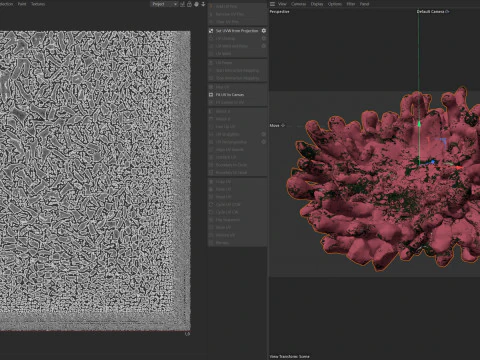Click the red X axis arrow handle
This screenshot has height=360, width=480.
pyautogui.click(x=459, y=167)
